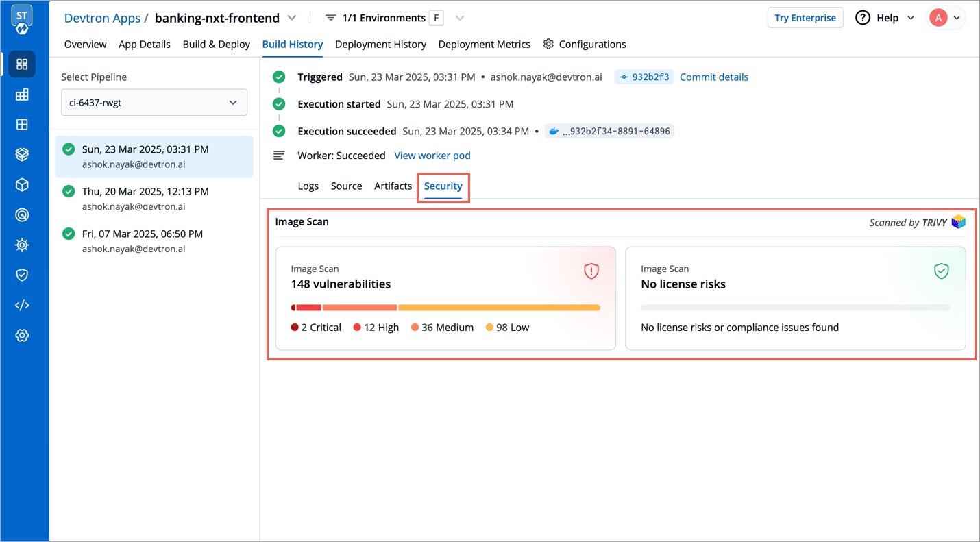Click the docker image tag 932b2f34-8891-64896
Screen dimensions: 980x542
609,131
